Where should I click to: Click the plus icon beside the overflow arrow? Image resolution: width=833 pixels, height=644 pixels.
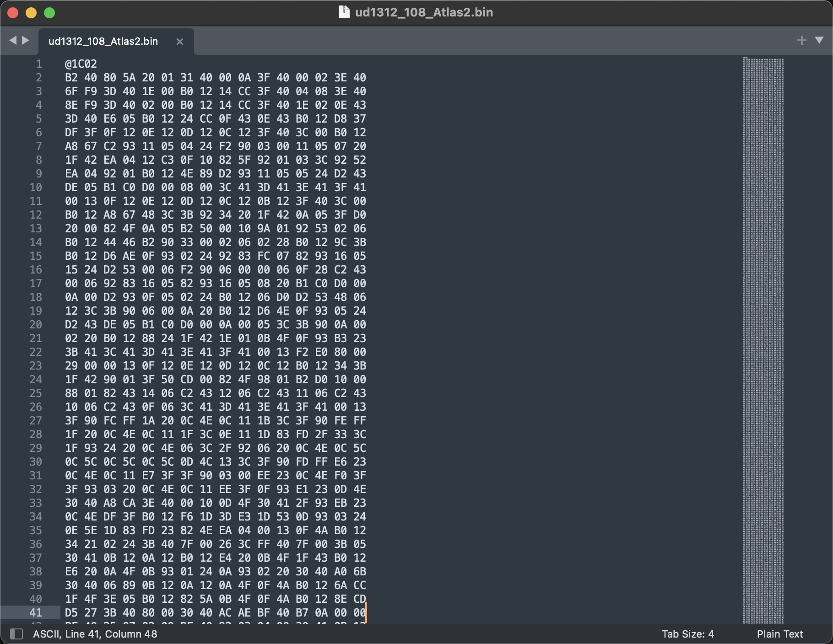pyautogui.click(x=801, y=40)
